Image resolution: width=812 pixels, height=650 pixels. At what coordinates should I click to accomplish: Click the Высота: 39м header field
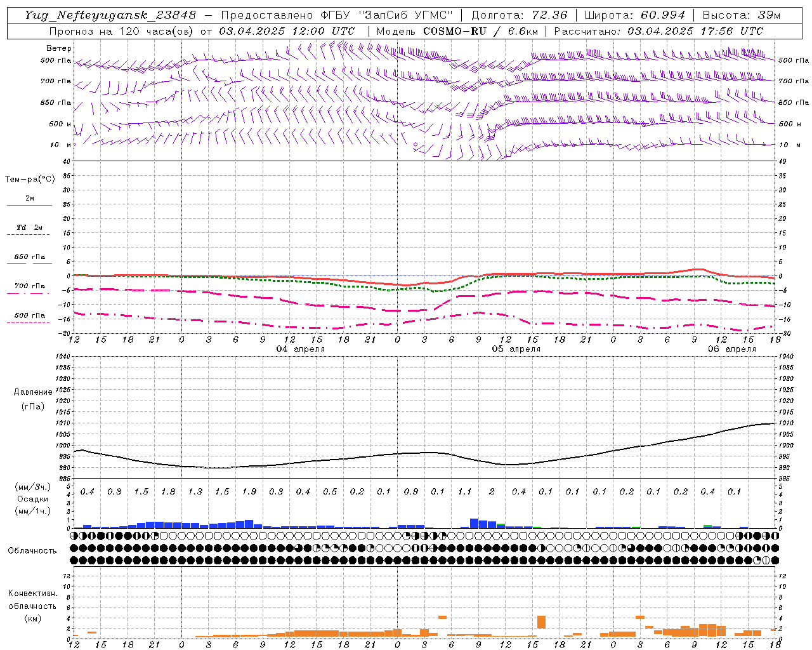pos(741,15)
